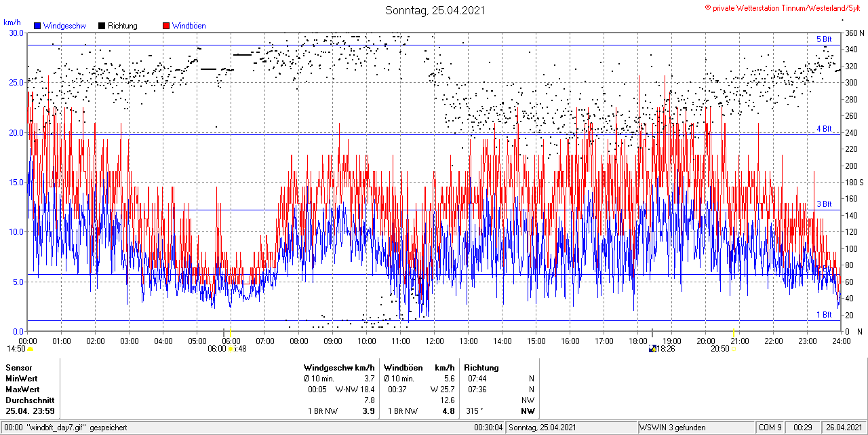The height and width of the screenshot is (435, 868).
Task: Click the COM 9 status cell
Action: tap(770, 428)
